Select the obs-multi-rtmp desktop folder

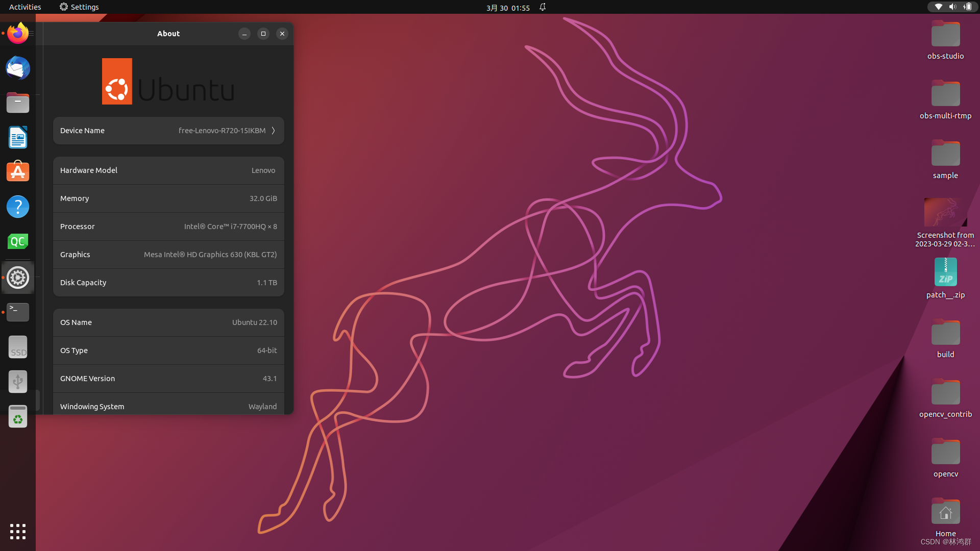[945, 99]
